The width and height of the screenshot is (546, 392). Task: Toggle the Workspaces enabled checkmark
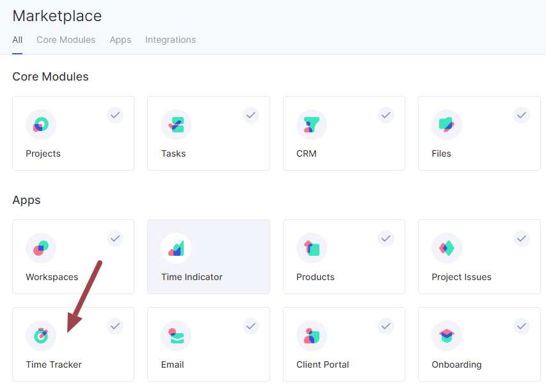115,239
